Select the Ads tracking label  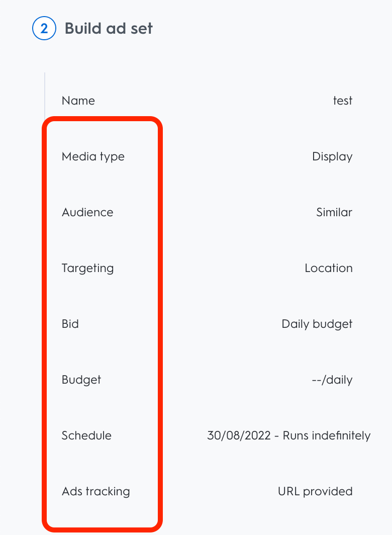click(95, 491)
